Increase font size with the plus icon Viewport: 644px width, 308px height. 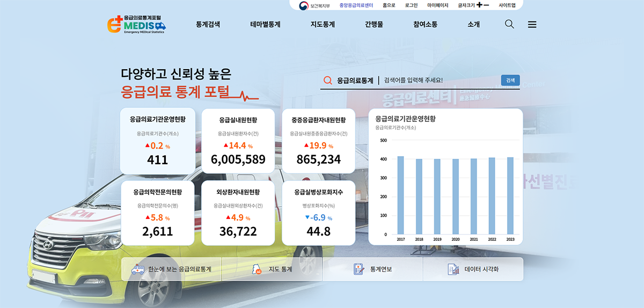tap(479, 5)
